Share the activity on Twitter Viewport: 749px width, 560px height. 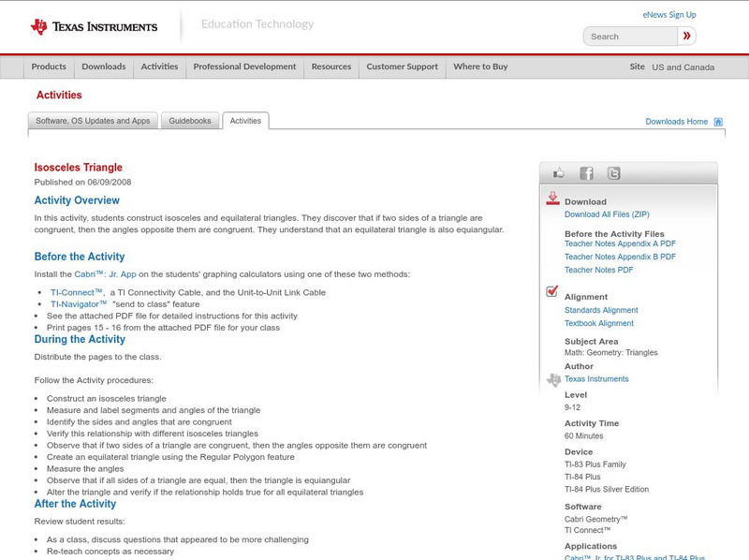613,173
